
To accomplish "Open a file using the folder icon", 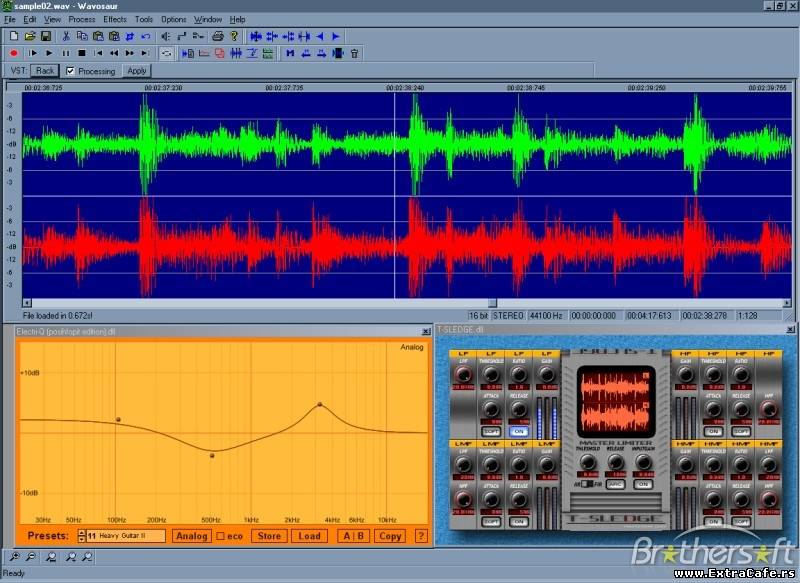I will 30,36.
